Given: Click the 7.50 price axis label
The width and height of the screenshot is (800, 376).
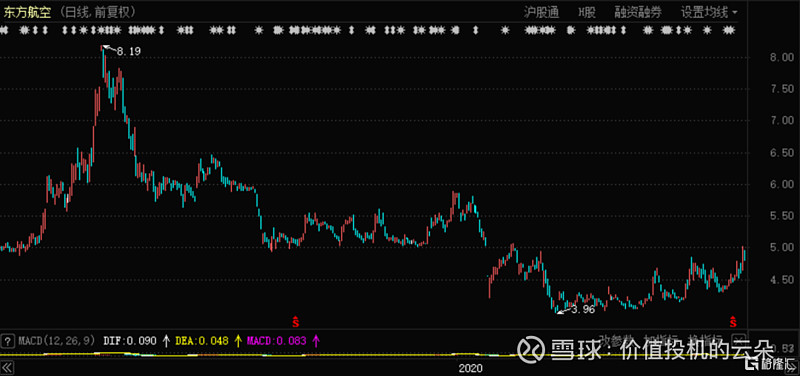Looking at the screenshot, I should (x=782, y=89).
